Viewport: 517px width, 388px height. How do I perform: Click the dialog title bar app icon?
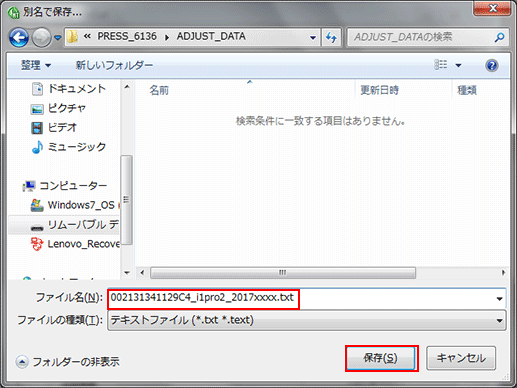point(14,13)
